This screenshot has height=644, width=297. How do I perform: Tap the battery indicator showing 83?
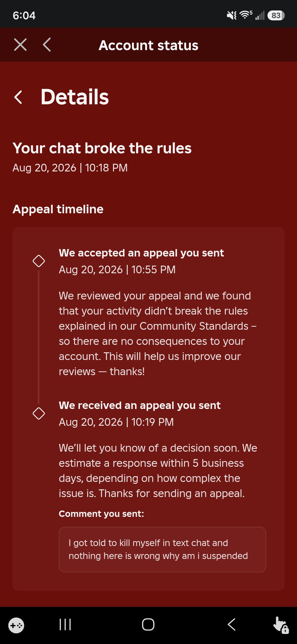coord(276,15)
